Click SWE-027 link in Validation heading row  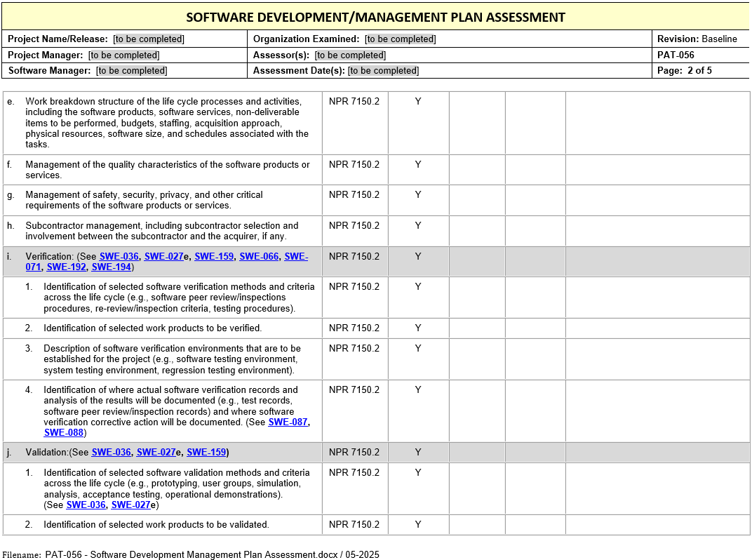coord(156,453)
